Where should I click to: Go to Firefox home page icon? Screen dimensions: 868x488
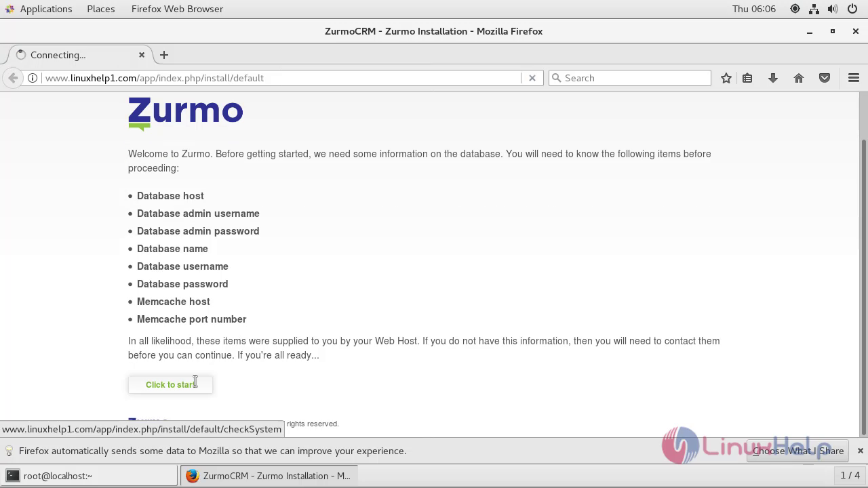tap(799, 78)
